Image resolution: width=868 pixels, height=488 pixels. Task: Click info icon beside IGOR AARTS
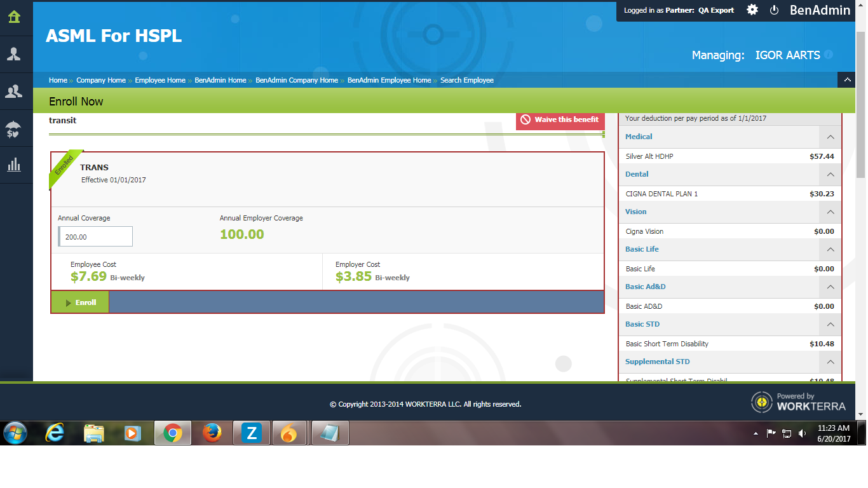tap(829, 55)
